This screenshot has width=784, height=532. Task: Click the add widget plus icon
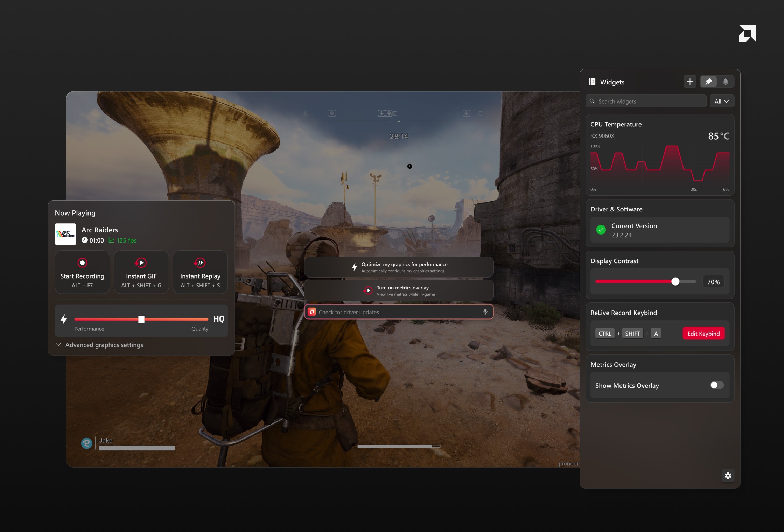(x=690, y=82)
